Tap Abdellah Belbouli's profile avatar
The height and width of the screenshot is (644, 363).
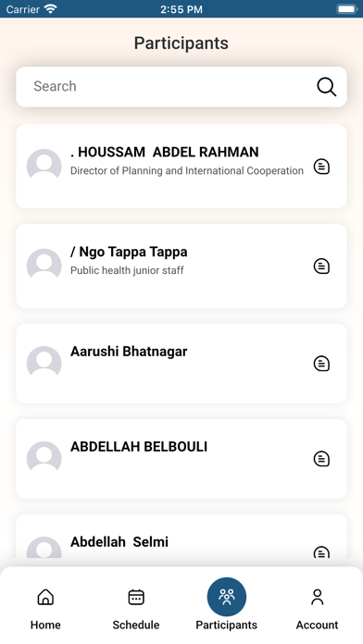tap(44, 457)
